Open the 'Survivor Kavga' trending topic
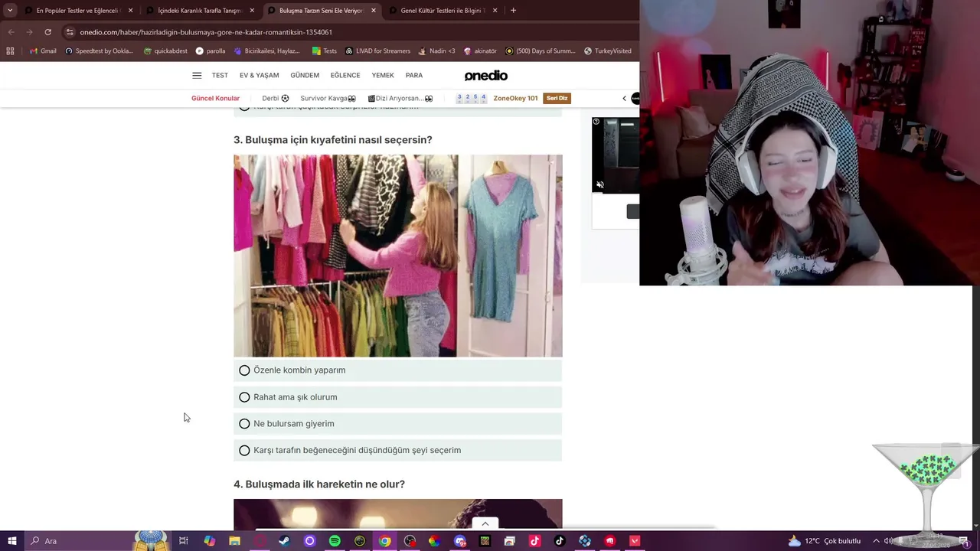 328,98
